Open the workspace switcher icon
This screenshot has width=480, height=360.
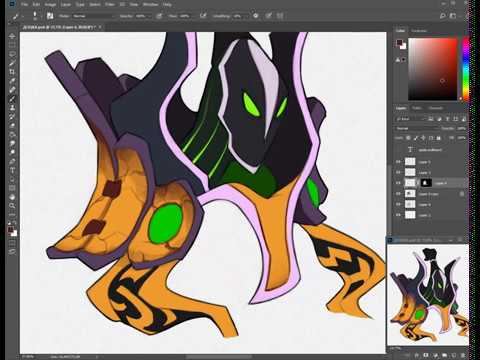(453, 16)
